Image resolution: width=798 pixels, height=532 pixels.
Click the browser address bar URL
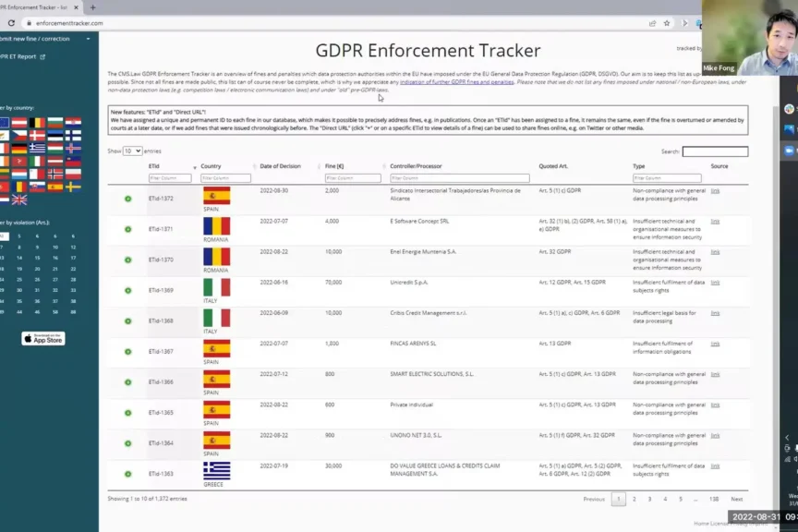pyautogui.click(x=69, y=23)
